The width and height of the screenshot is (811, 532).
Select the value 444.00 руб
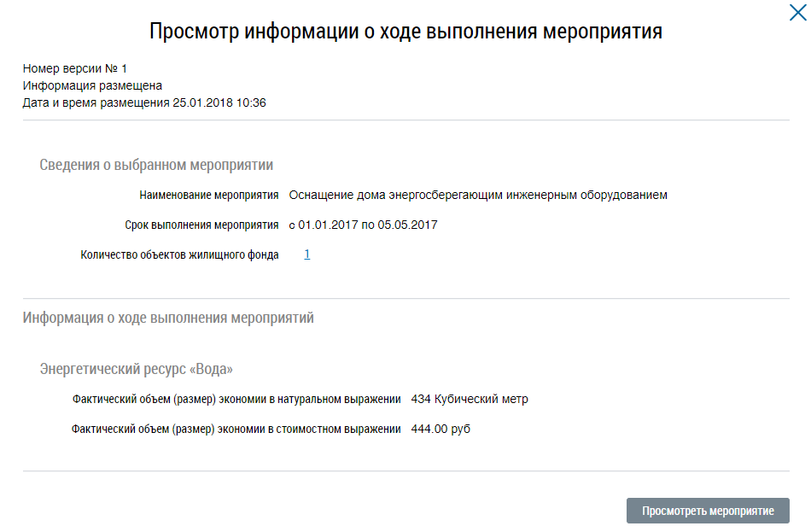coord(441,429)
